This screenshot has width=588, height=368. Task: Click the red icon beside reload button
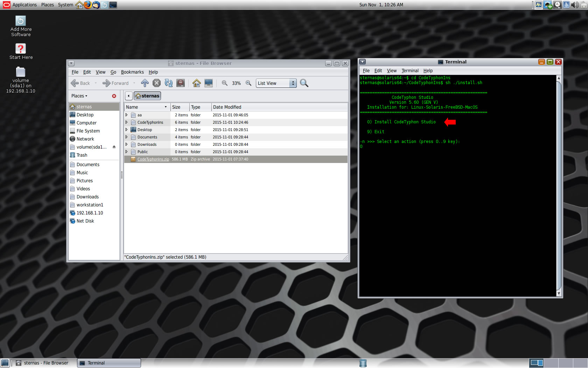coord(180,83)
